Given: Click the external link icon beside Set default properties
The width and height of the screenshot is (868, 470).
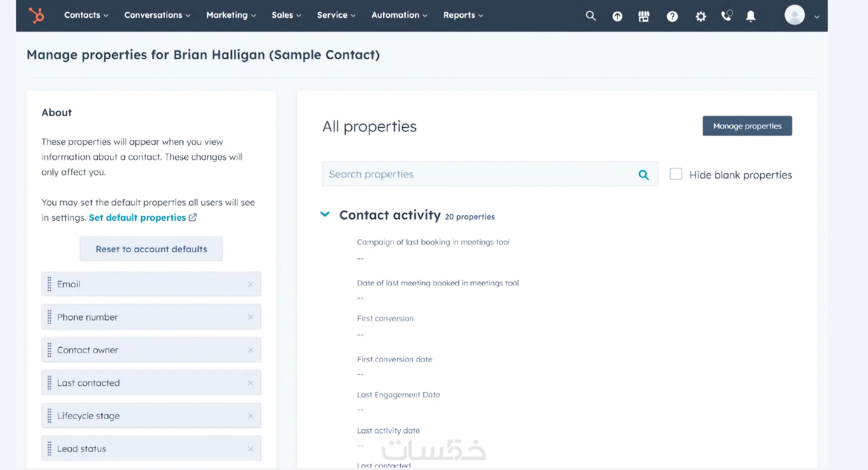Looking at the screenshot, I should (x=193, y=217).
